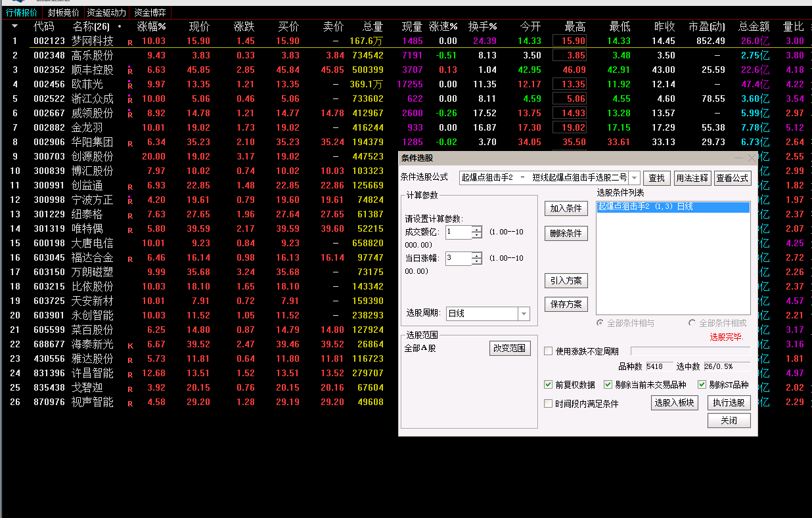This screenshot has height=518, width=812.
Task: Expand the 条件选股公式 dropdown
Action: 634,178
